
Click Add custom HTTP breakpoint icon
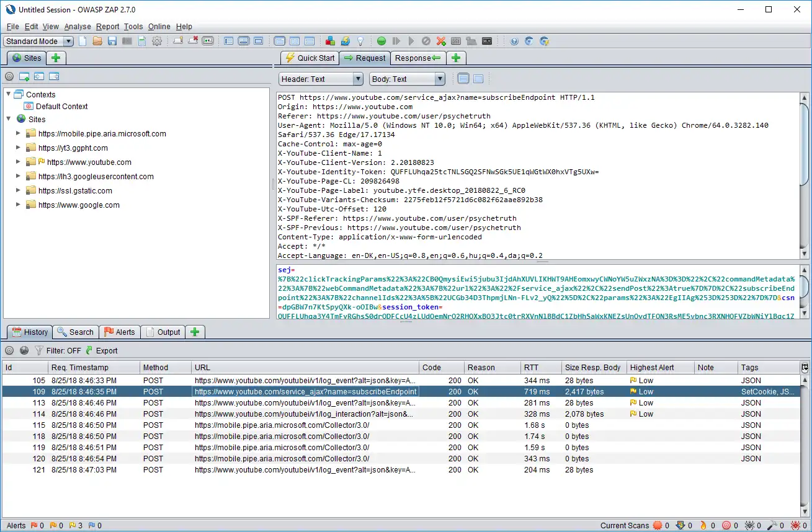[441, 41]
